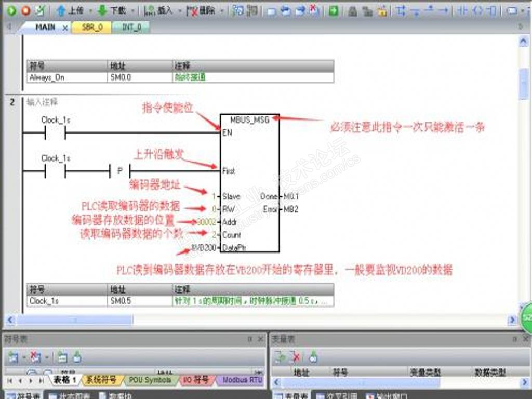The width and height of the screenshot is (532, 399).
Task: Click the P positive edge contact
Action: point(120,170)
